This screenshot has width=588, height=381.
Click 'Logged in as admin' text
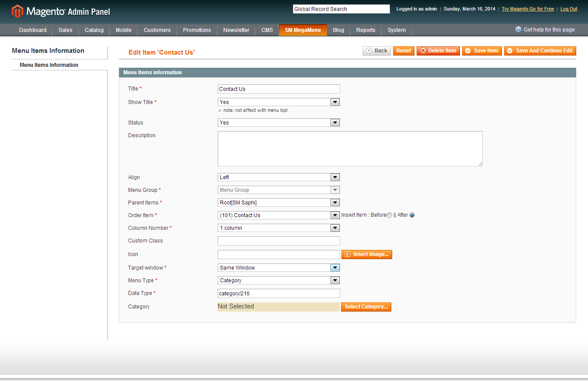pos(417,9)
